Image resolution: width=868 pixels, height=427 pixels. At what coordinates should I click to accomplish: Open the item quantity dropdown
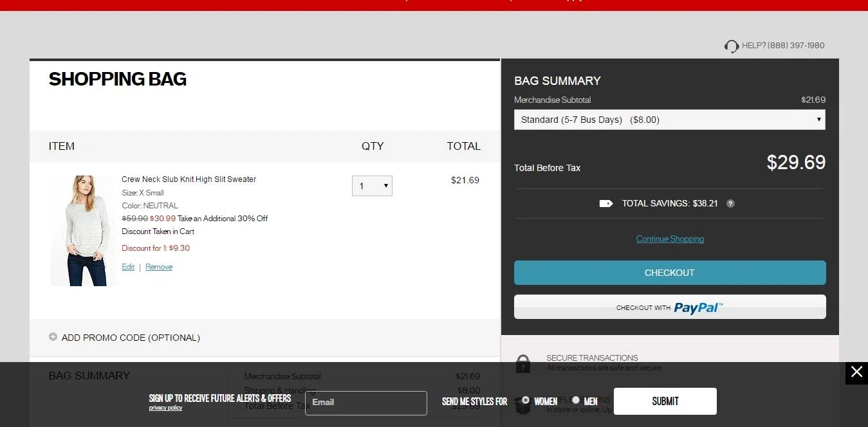pyautogui.click(x=372, y=186)
